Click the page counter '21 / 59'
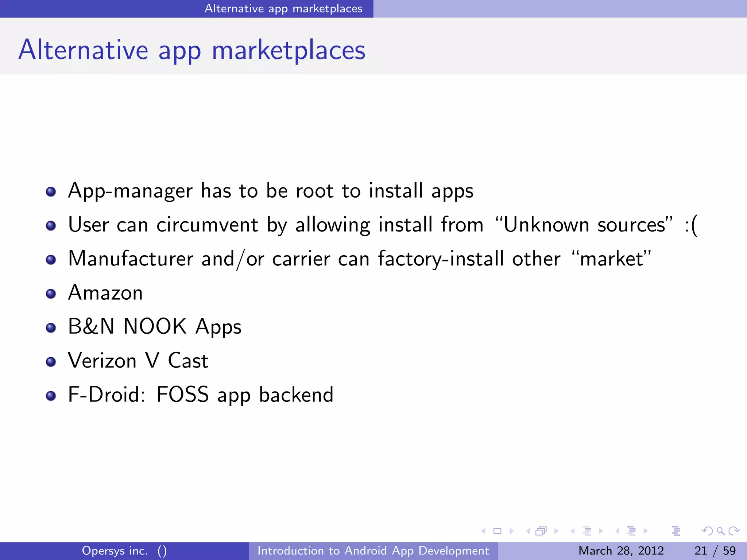This screenshot has height=560, width=747. 715,551
